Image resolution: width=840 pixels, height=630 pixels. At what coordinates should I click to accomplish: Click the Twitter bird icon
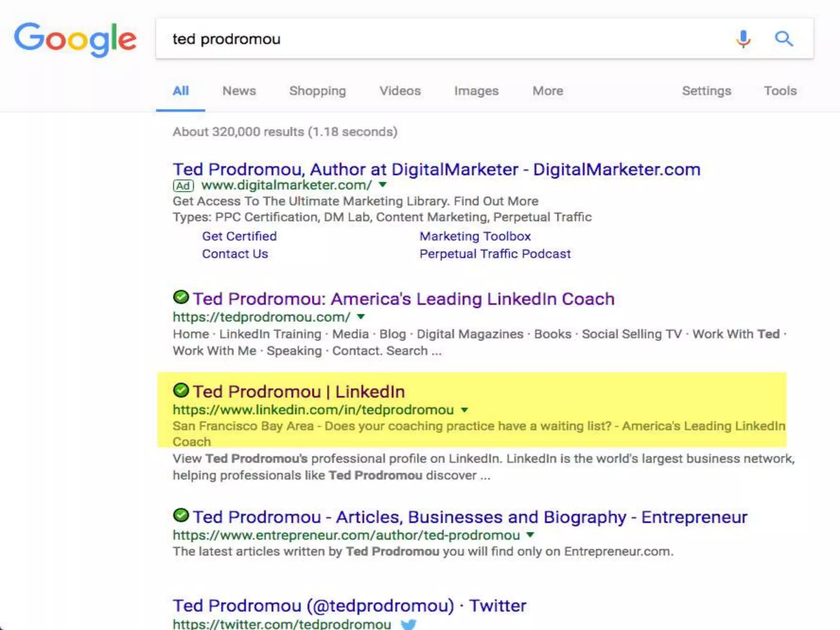(x=408, y=624)
